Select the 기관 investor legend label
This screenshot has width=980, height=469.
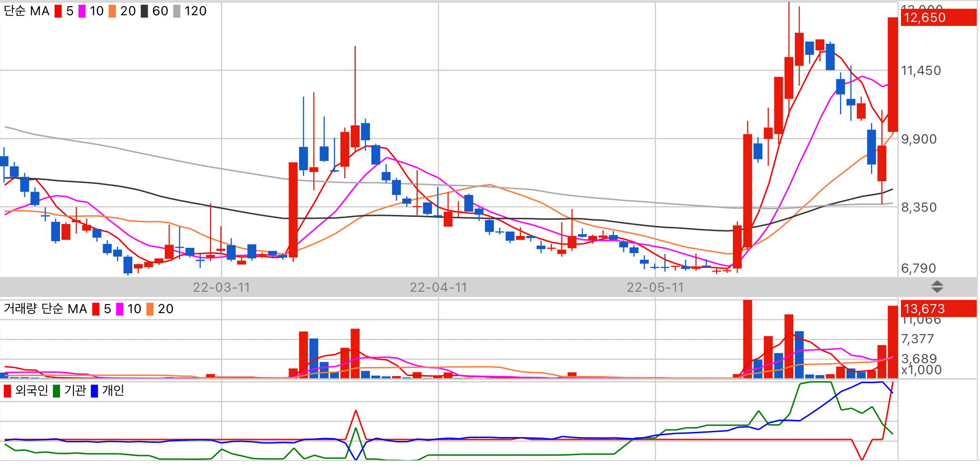click(75, 391)
